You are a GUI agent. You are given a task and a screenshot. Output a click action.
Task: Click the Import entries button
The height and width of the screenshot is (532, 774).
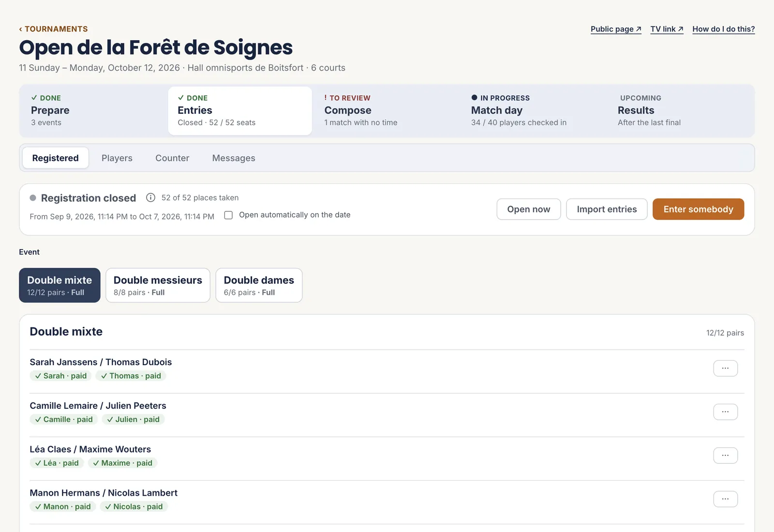607,209
